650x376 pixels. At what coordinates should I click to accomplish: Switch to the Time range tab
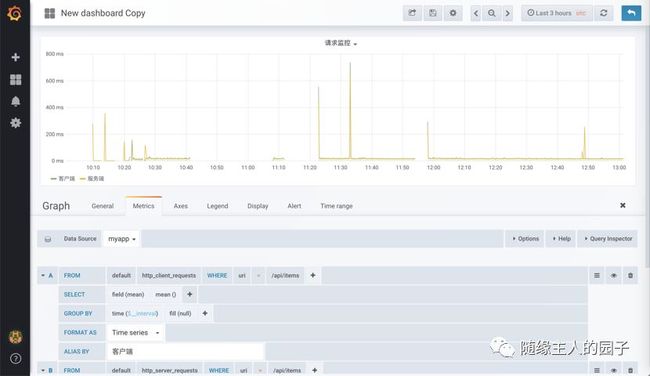(336, 206)
